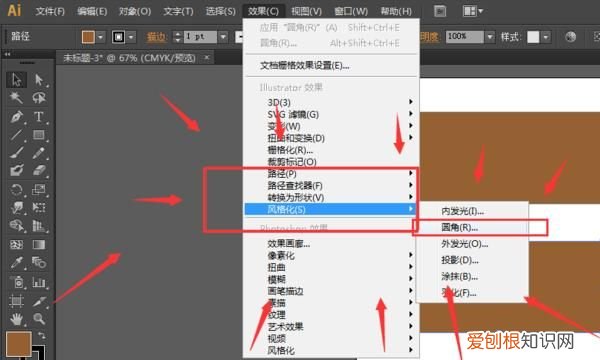Viewport: 600px width, 360px height.
Task: Open the opacity 100% dropdown arrow
Action: click(490, 37)
